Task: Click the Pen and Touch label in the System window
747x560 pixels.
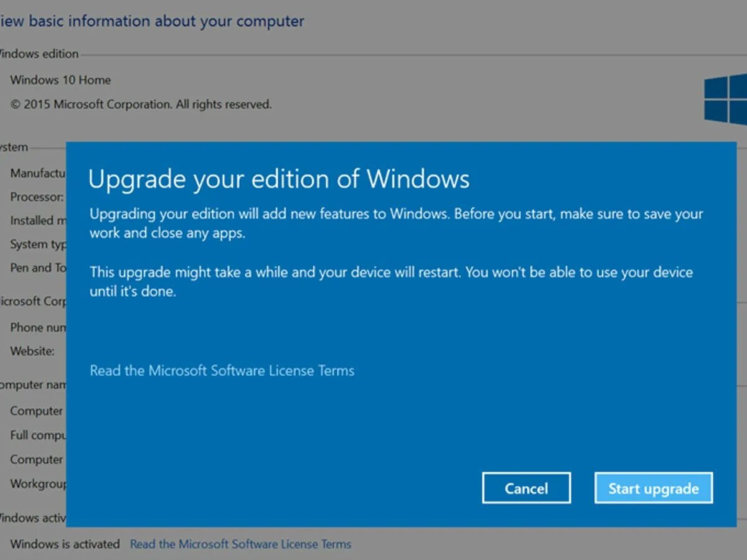Action: click(38, 268)
